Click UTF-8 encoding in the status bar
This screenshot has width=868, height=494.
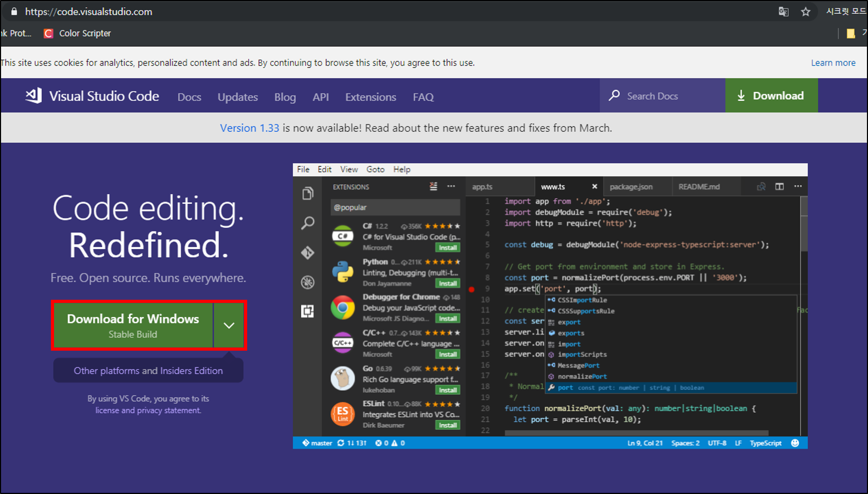coord(717,443)
